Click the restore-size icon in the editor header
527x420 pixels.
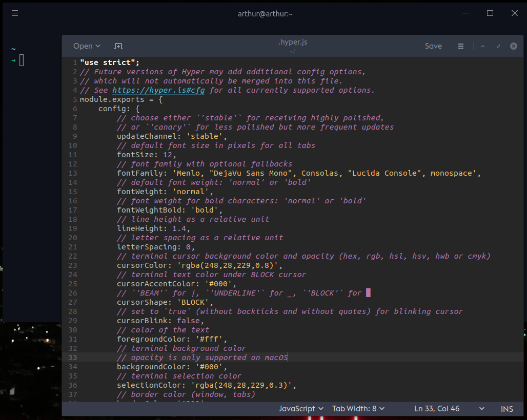click(498, 46)
